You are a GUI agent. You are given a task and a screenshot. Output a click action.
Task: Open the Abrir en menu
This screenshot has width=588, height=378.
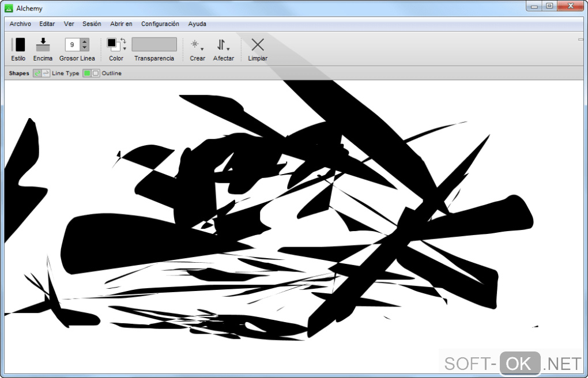pyautogui.click(x=121, y=24)
